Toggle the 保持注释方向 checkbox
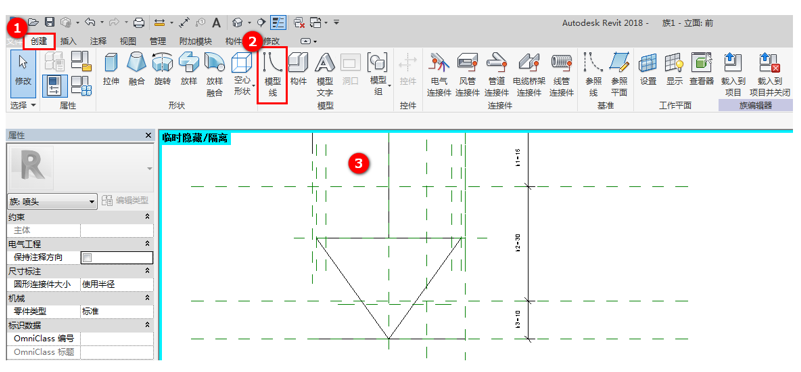 click(87, 258)
